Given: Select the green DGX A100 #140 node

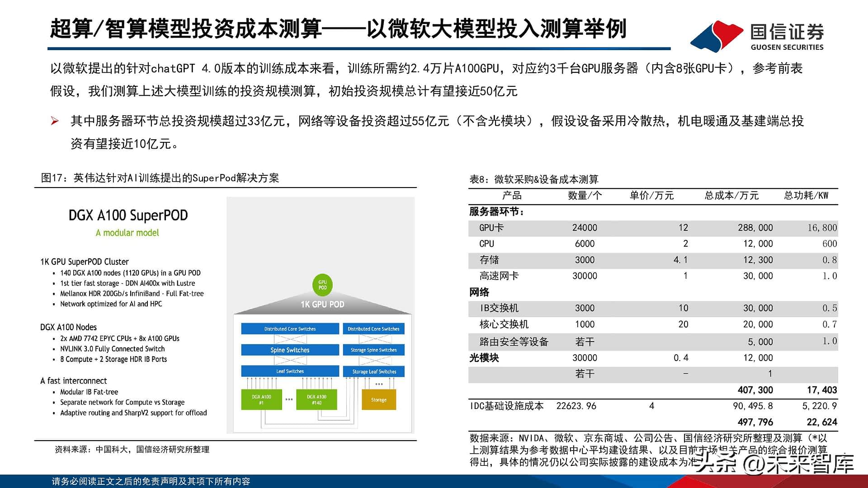Looking at the screenshot, I should click(x=316, y=399).
